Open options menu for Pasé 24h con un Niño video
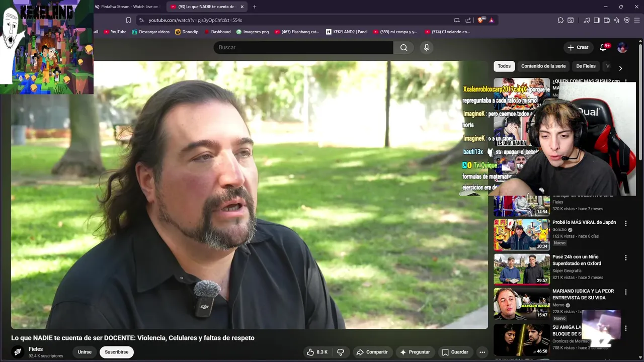 coord(626,258)
